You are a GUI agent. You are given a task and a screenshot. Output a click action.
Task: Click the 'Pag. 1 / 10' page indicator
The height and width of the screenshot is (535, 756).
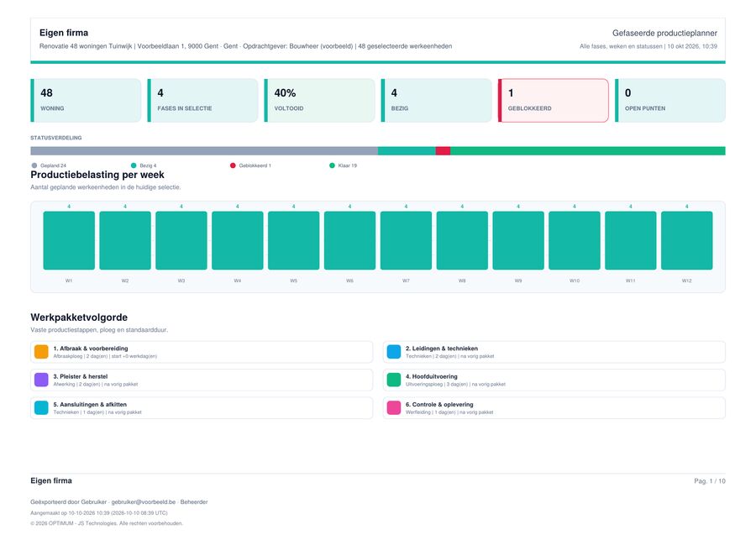click(710, 481)
